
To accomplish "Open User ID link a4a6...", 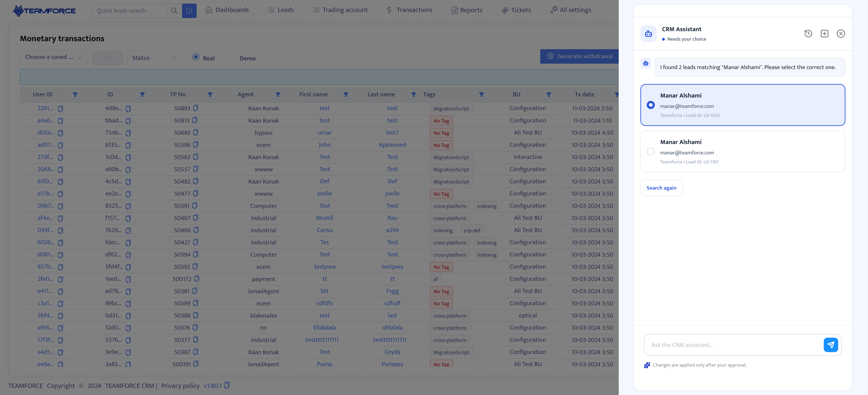I will coord(45,121).
